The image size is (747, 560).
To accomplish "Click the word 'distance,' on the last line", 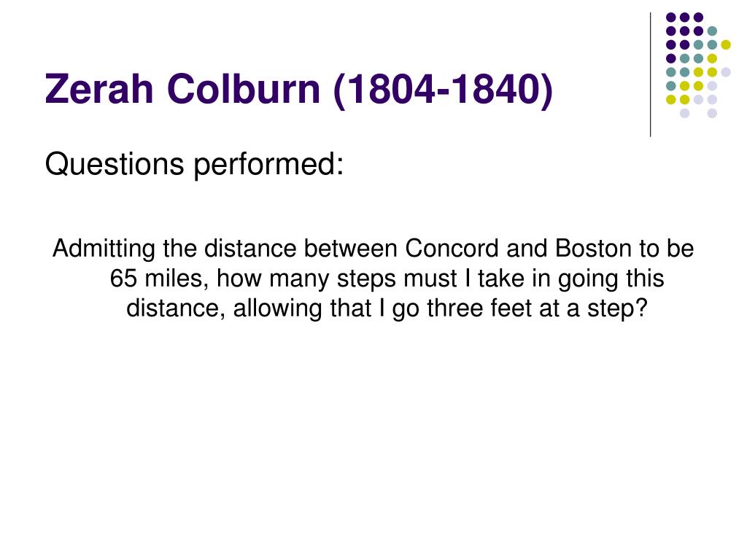I will [175, 308].
